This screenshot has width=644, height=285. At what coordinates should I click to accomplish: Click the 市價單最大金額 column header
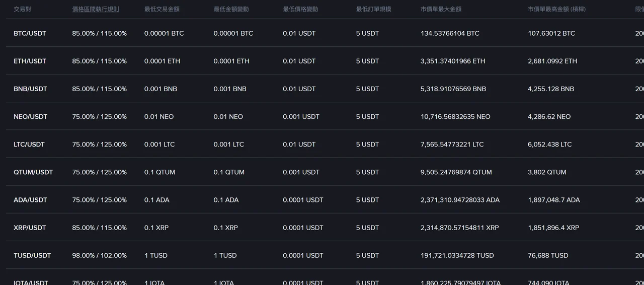point(441,9)
